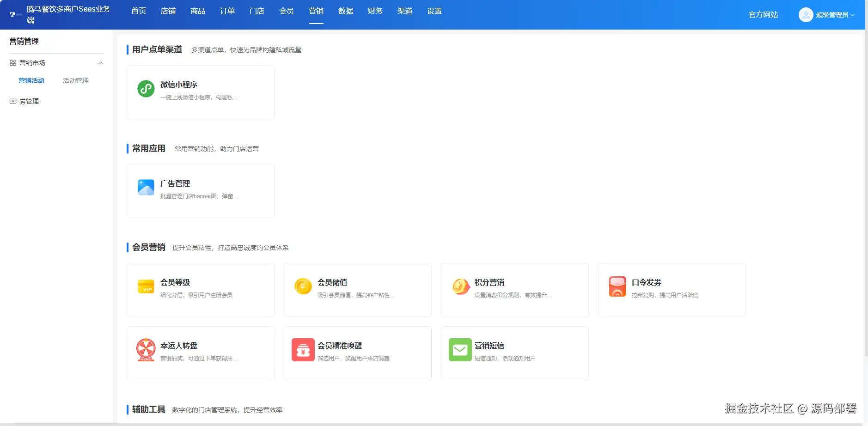868x426 pixels.
Task: Click the 腾马餐饮多商户Saas业务端 header title
Action: click(x=68, y=14)
